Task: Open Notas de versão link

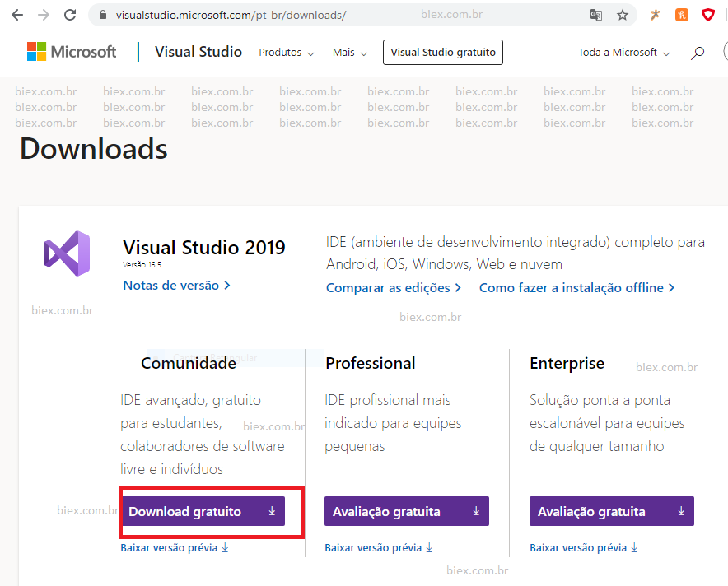Action: pos(176,286)
